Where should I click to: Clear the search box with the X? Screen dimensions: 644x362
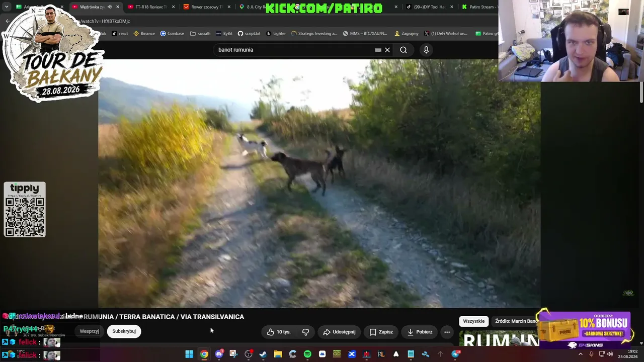pos(387,50)
